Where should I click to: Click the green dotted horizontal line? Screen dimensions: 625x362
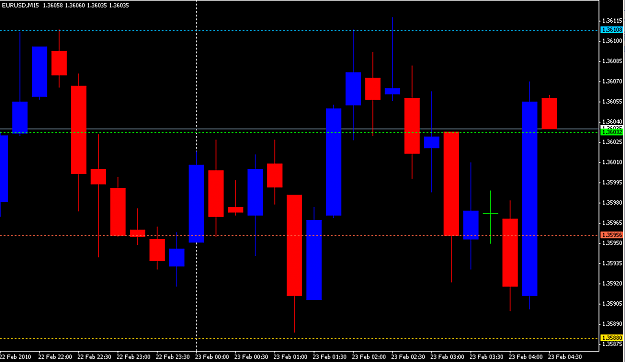click(x=299, y=132)
